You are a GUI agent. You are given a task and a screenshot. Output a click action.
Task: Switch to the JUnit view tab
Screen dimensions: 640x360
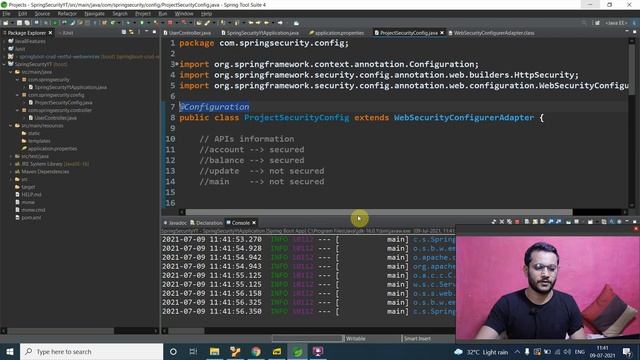66,33
